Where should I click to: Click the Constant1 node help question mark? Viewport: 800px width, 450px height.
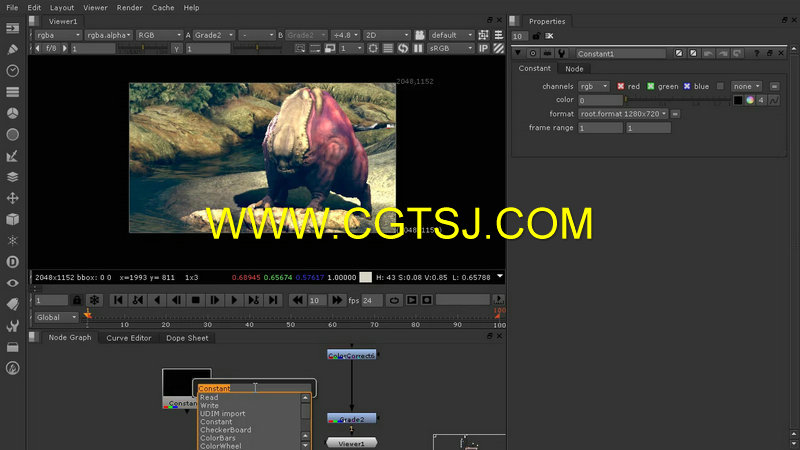tap(756, 53)
